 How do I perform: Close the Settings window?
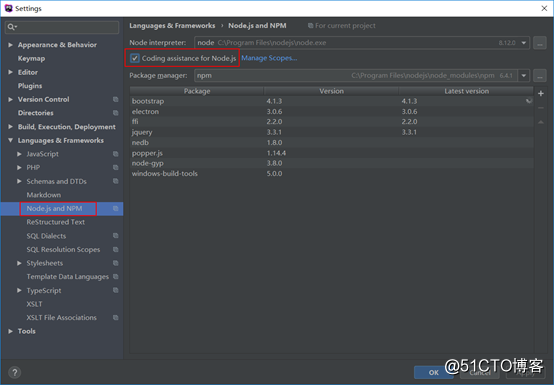pyautogui.click(x=544, y=8)
